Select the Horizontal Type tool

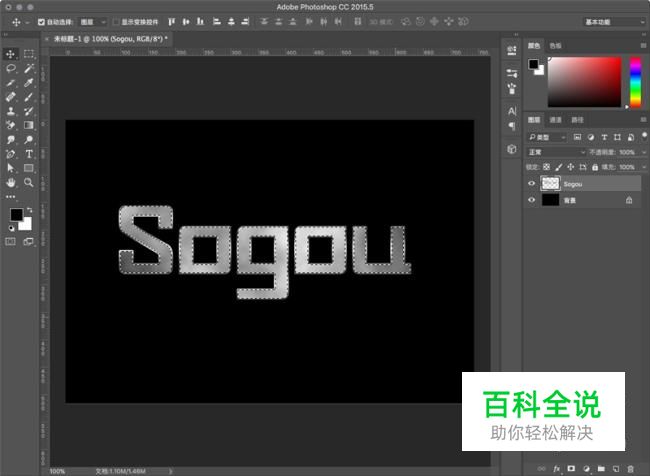point(29,155)
